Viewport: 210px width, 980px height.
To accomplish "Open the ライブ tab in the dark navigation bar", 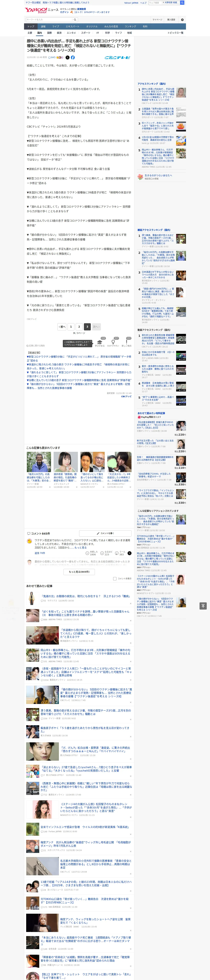I will point(56,27).
